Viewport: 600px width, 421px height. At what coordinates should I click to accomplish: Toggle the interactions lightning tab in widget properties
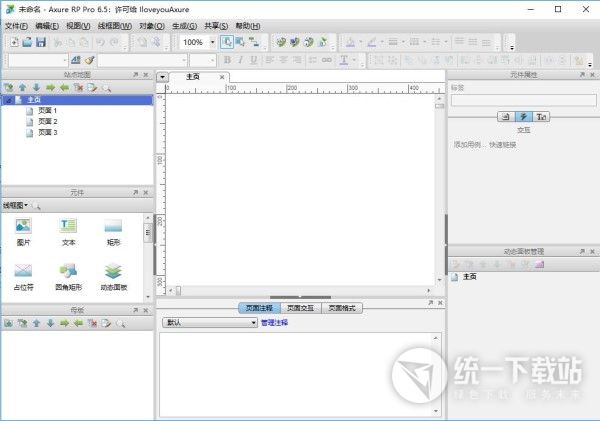pyautogui.click(x=523, y=117)
